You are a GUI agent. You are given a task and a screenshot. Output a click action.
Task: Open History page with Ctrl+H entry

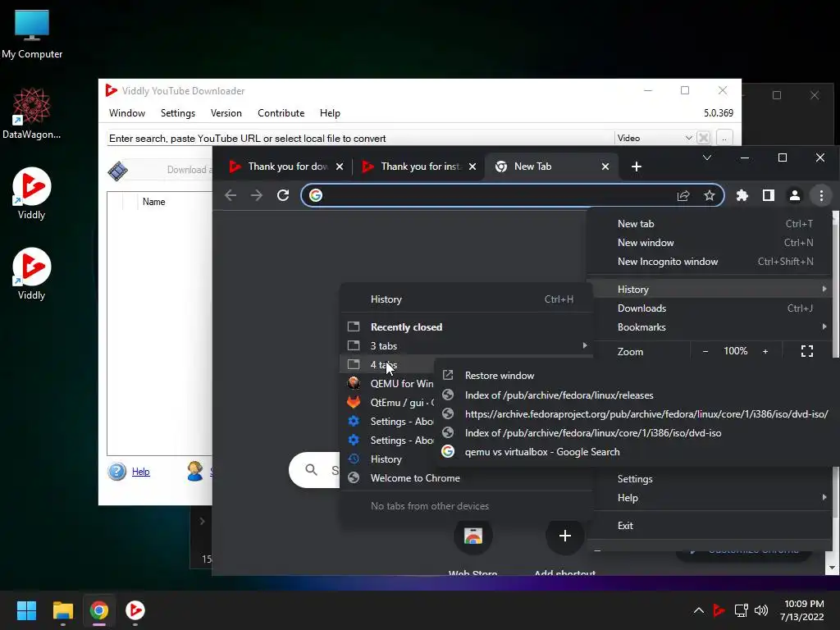click(466, 299)
